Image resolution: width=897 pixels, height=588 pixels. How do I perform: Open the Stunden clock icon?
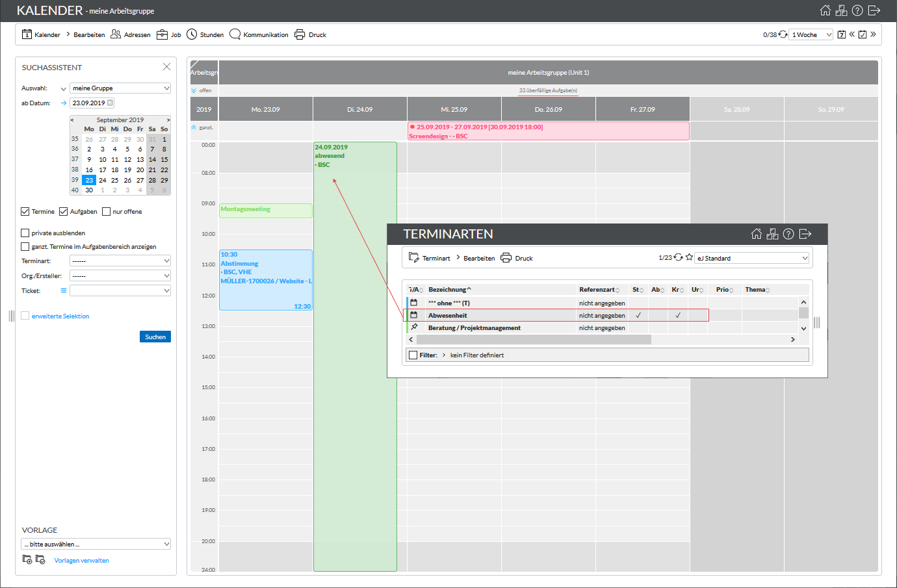click(192, 34)
